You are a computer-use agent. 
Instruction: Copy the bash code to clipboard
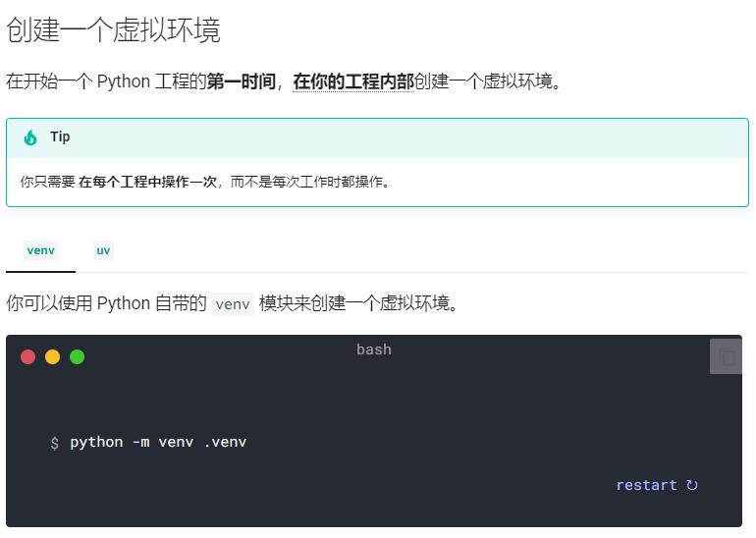(x=726, y=356)
